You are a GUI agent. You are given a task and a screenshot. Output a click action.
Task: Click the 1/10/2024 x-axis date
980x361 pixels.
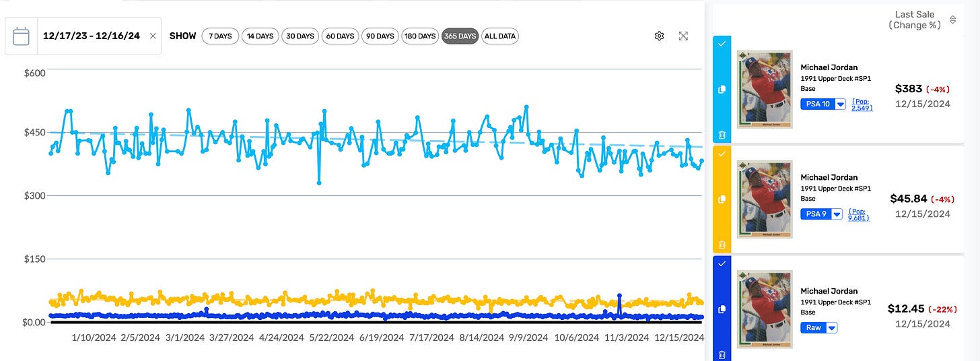click(x=94, y=338)
